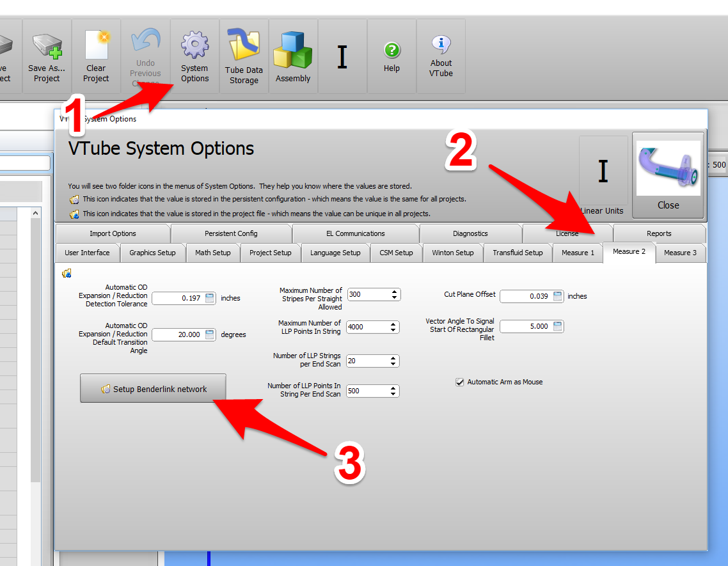728x566 pixels.
Task: Edit Cut Plane Offset value 0.039
Action: tap(532, 296)
